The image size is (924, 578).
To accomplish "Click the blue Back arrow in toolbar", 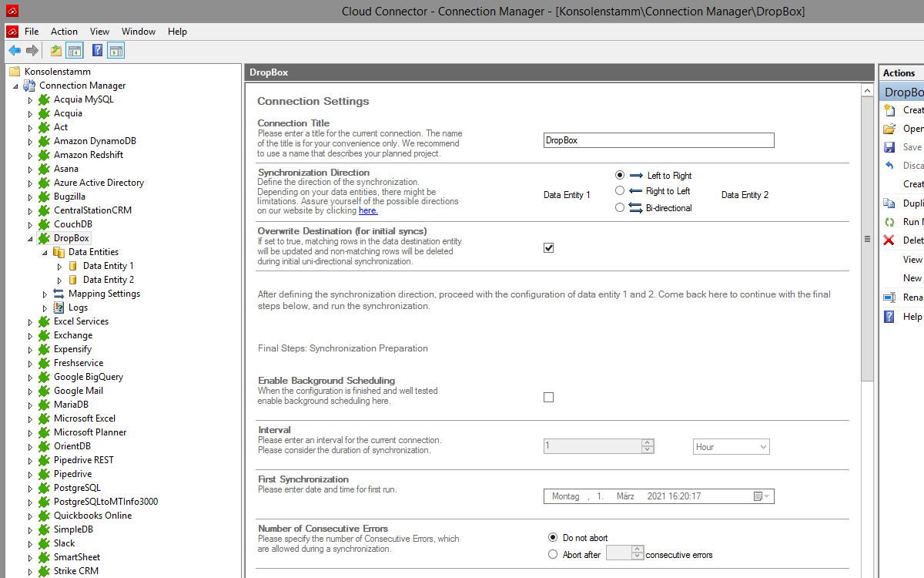I will [14, 51].
